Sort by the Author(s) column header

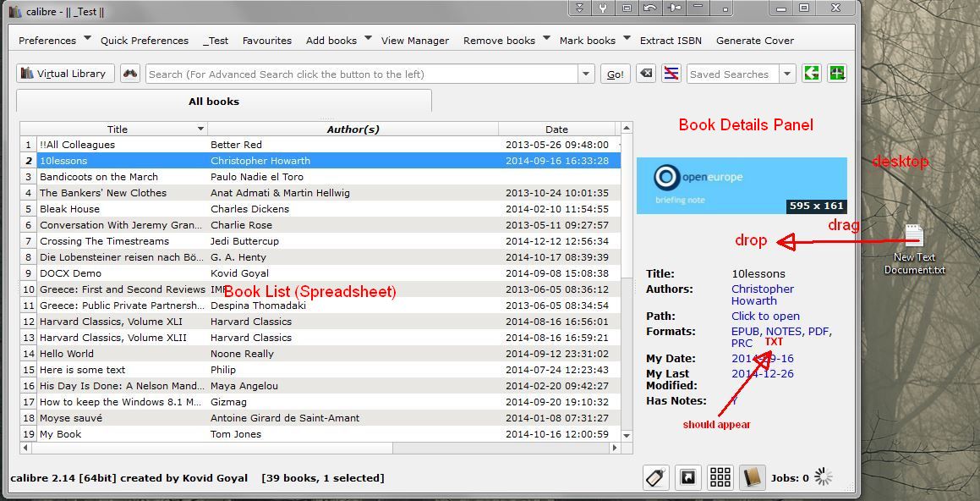[353, 129]
